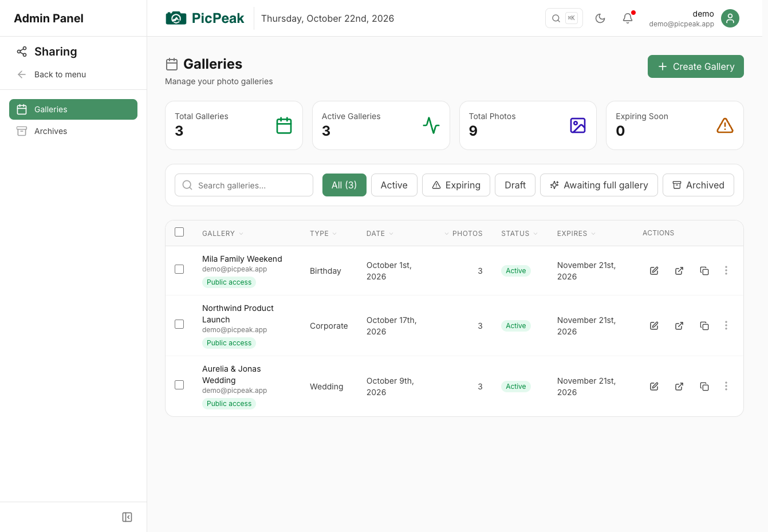Edit the Northwind Product Launch gallery
768x532 pixels.
tap(654, 326)
